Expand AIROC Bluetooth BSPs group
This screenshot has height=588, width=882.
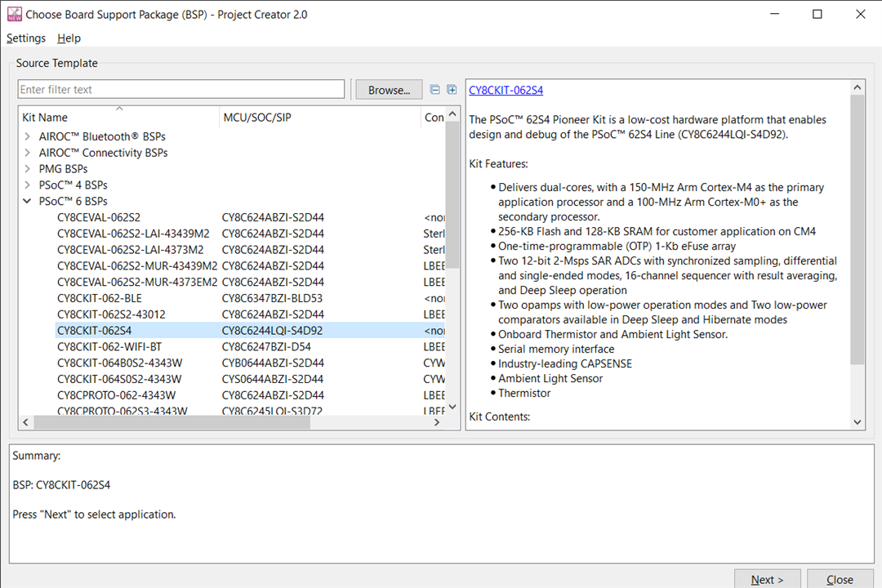point(27,136)
